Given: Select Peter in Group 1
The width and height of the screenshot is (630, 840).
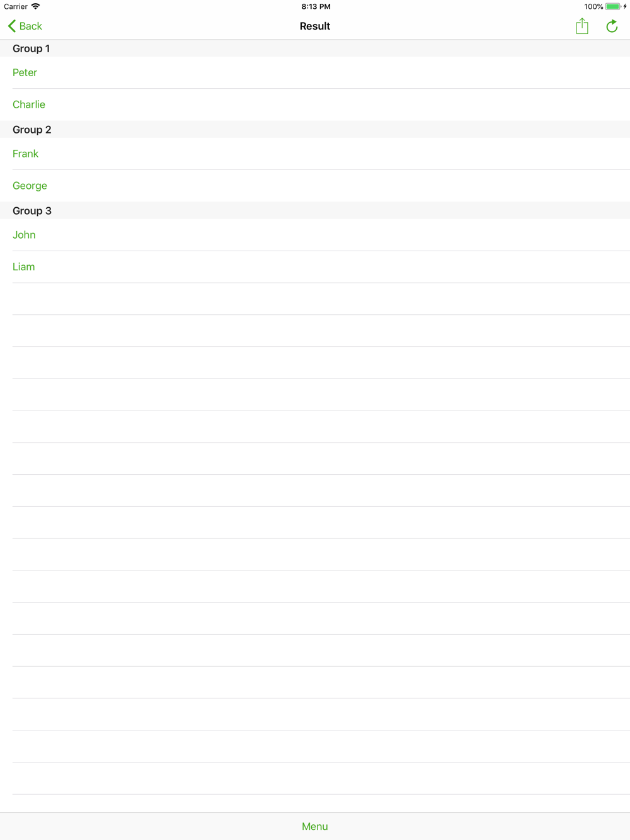Looking at the screenshot, I should click(x=315, y=72).
